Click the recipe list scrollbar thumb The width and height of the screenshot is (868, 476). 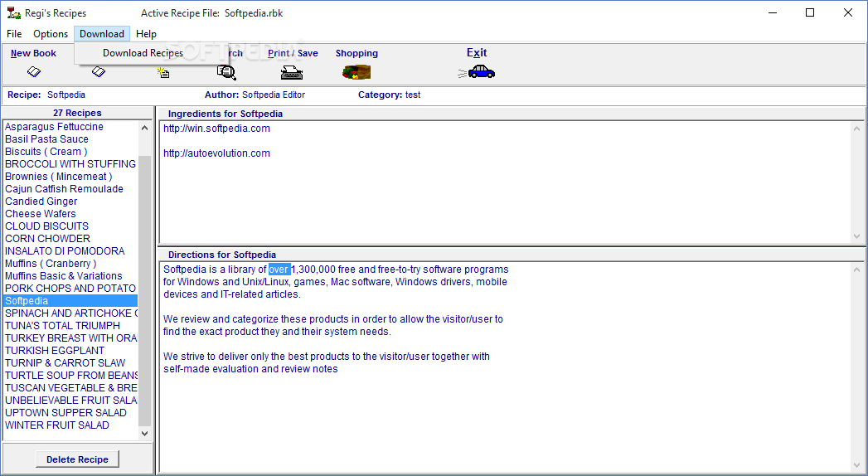tap(144, 291)
